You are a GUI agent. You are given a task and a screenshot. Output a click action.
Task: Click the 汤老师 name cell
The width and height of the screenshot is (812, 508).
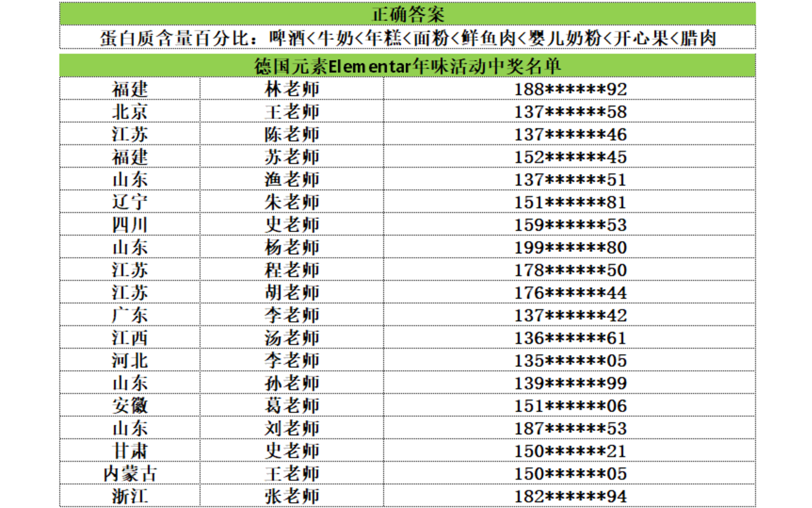pyautogui.click(x=292, y=338)
